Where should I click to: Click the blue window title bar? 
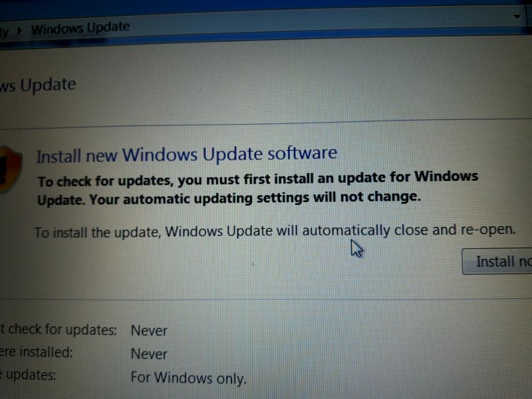point(265,5)
